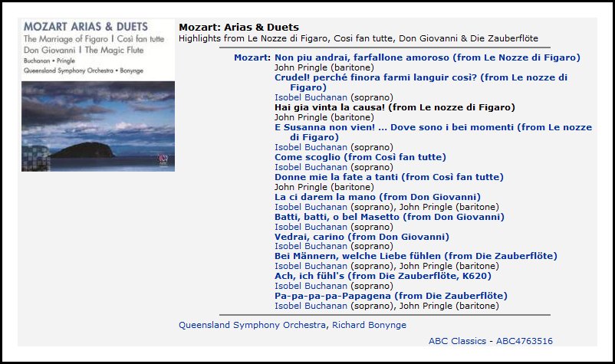Click Isobel Buchanan under 'La ci darem la mano'
This screenshot has height=364, width=615.
[x=311, y=207]
